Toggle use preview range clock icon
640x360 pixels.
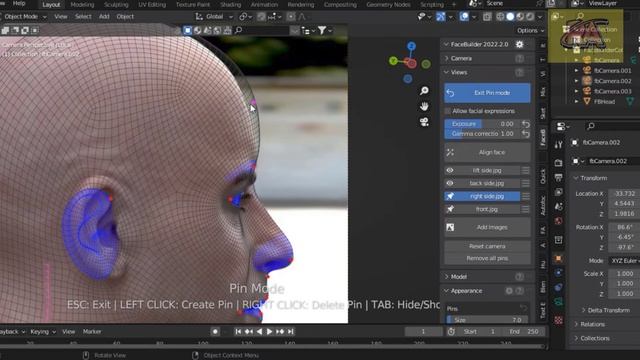(451, 331)
